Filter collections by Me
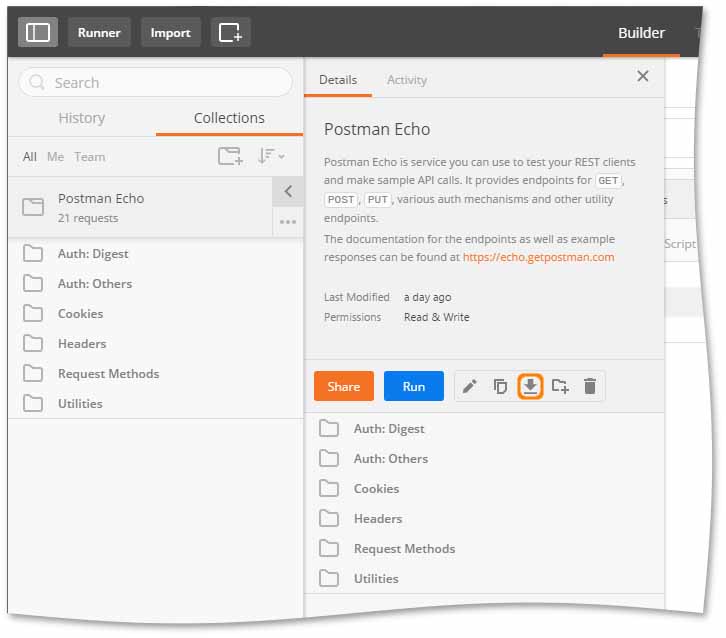This screenshot has width=726, height=638. [56, 156]
